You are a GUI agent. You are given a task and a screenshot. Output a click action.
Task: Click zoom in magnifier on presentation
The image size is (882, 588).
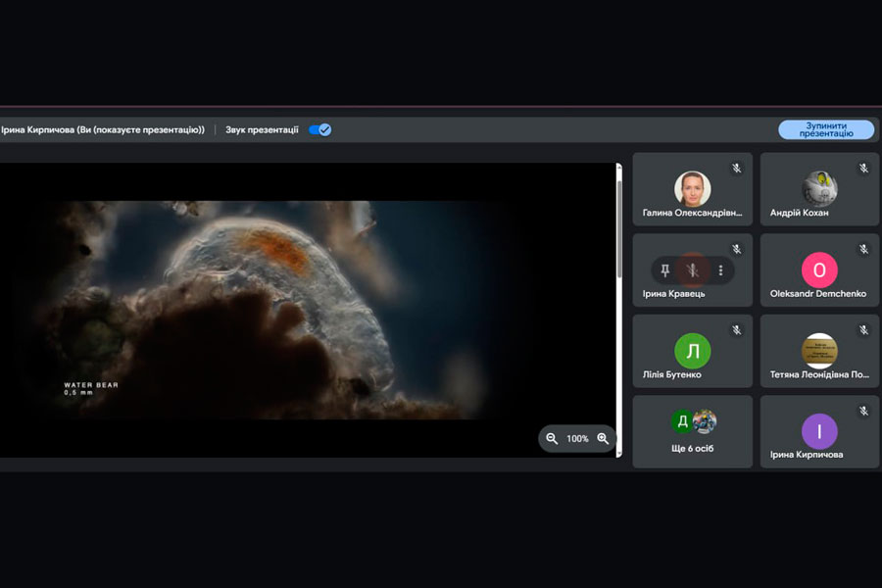pos(603,439)
